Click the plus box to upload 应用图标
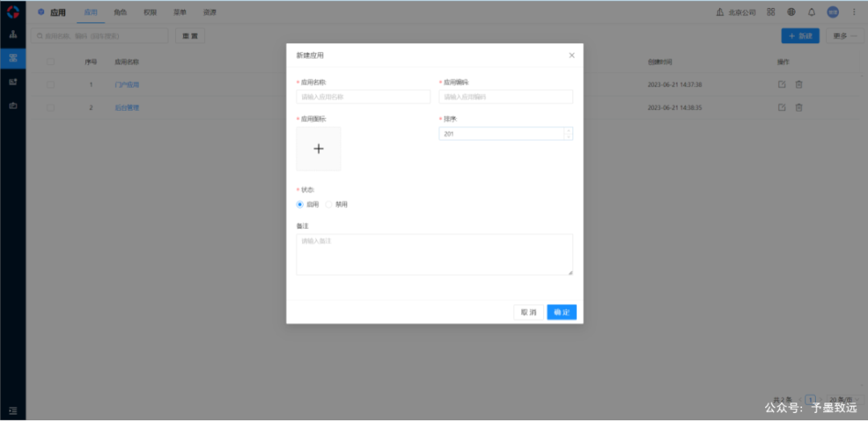Image resolution: width=868 pixels, height=421 pixels. [x=318, y=149]
